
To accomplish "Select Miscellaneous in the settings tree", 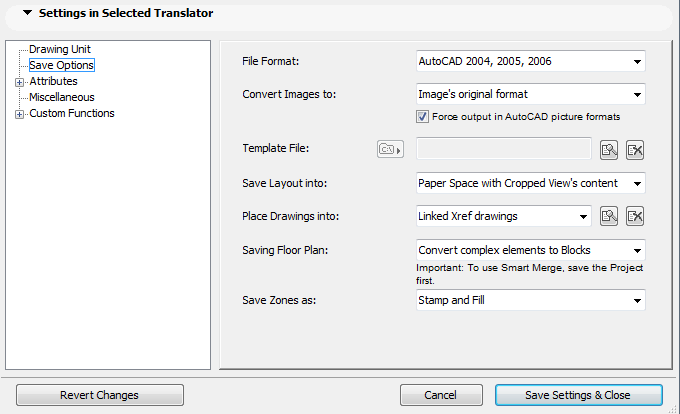I will click(62, 97).
